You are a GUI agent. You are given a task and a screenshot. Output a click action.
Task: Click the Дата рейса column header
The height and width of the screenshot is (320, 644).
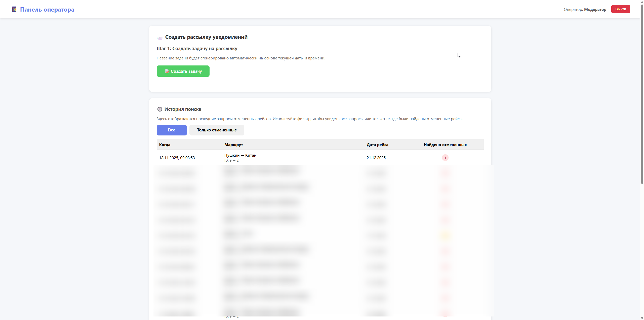[377, 145]
